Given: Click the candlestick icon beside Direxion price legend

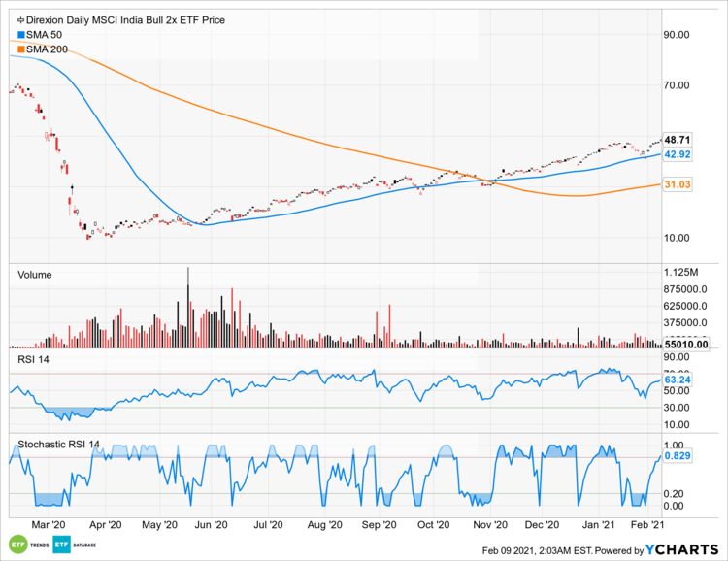Looking at the screenshot, I should coord(21,19).
